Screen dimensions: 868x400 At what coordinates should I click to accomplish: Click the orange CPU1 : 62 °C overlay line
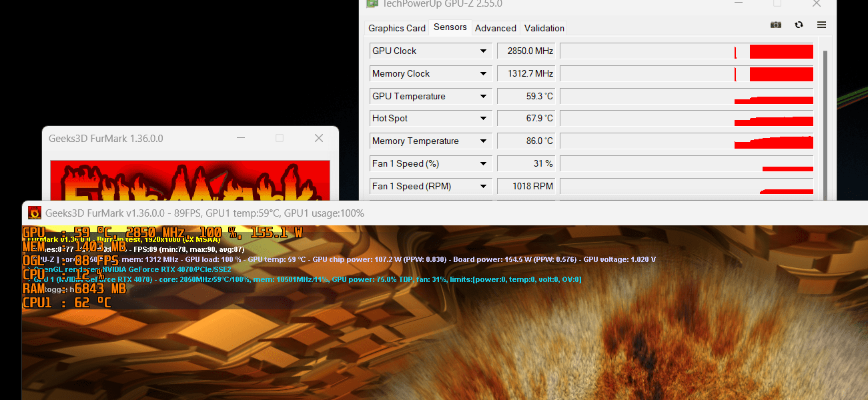tap(67, 303)
